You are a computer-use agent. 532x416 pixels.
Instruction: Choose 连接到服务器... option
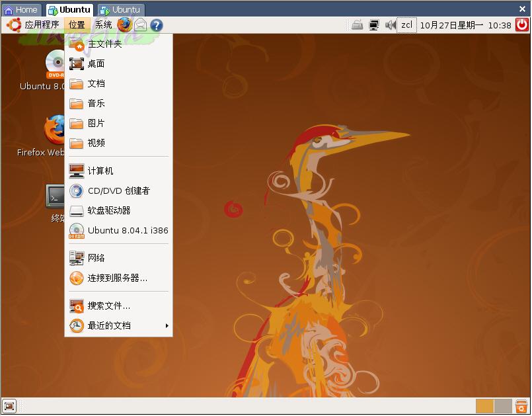coord(119,278)
